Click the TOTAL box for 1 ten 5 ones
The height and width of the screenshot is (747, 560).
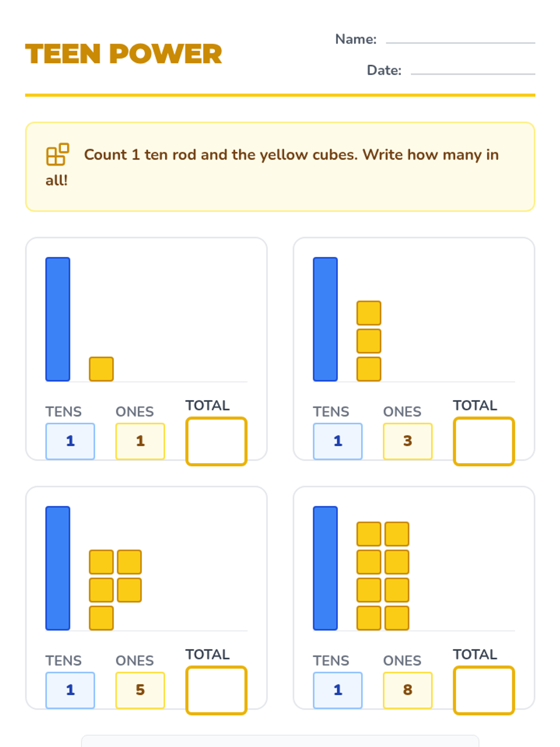click(x=216, y=690)
